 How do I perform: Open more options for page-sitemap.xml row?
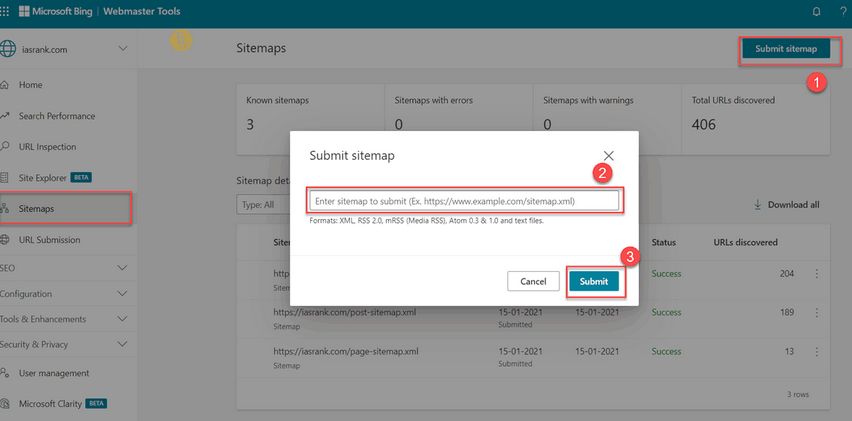(x=816, y=351)
